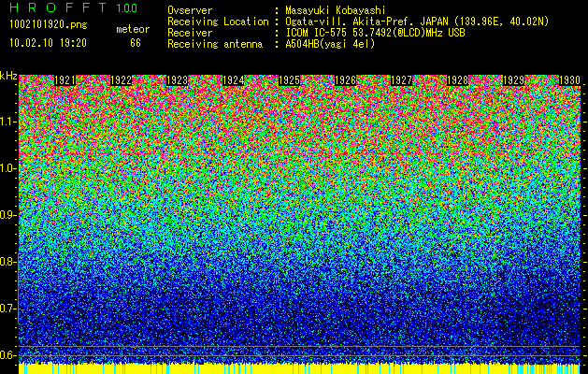Click the 1923 time marker label
588x374 pixels.
177,80
